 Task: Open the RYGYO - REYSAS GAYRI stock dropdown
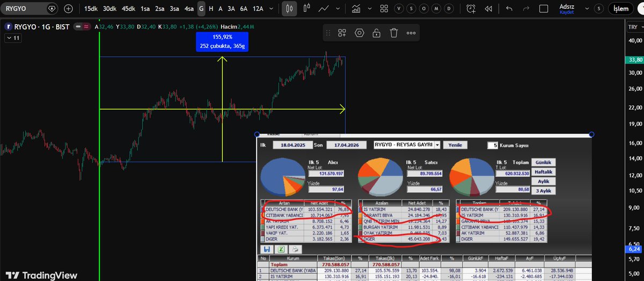coord(407,145)
